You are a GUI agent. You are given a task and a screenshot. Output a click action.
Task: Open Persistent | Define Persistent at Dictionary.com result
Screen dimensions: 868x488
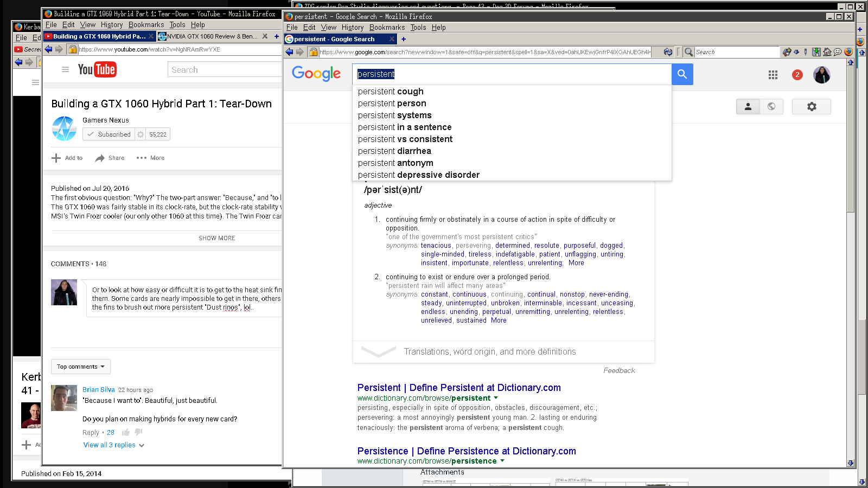(x=459, y=388)
